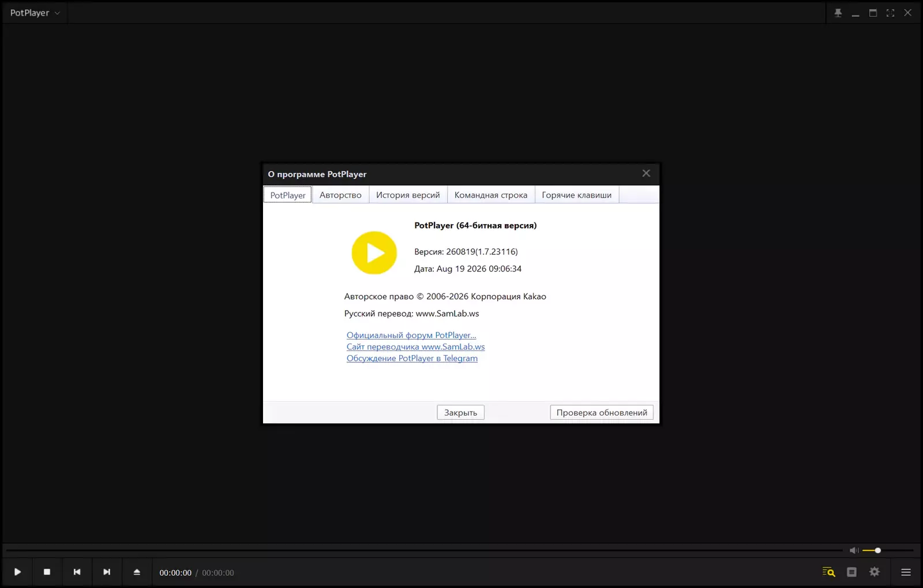Image resolution: width=923 pixels, height=588 pixels.
Task: Skip to the previous track
Action: coord(77,572)
